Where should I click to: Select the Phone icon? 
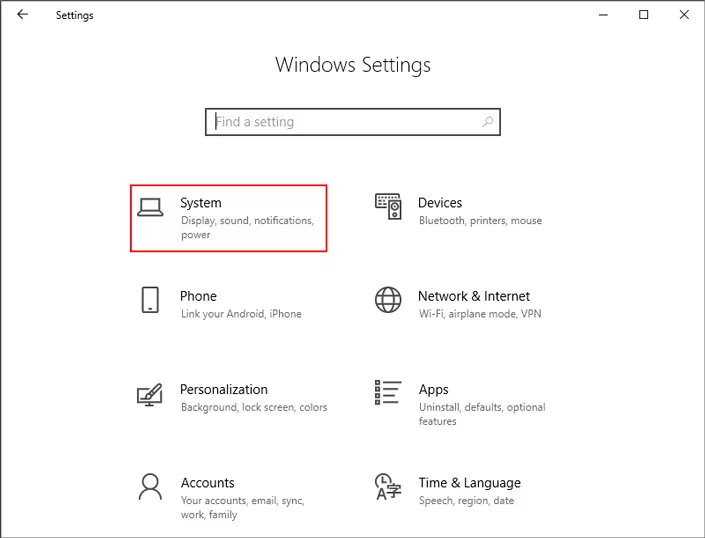pyautogui.click(x=150, y=300)
